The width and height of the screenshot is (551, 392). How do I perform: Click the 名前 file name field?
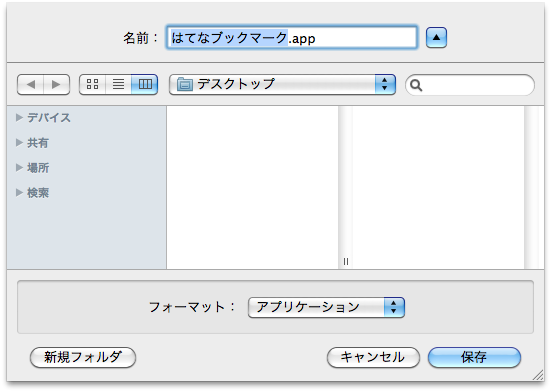[292, 37]
